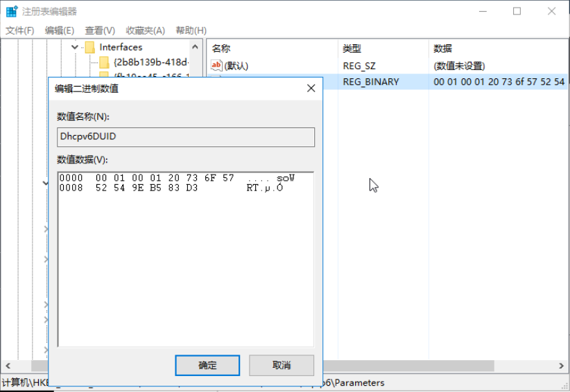Open the 查看(V) menu
Viewport: 570px width, 392px height.
click(x=100, y=30)
